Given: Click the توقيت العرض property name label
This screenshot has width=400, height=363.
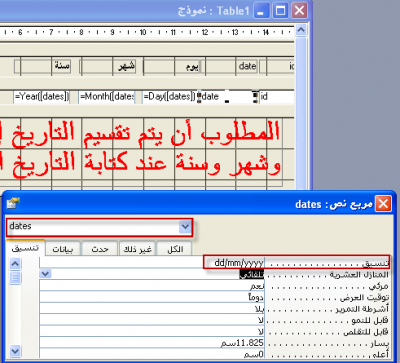Looking at the screenshot, I should tap(364, 297).
